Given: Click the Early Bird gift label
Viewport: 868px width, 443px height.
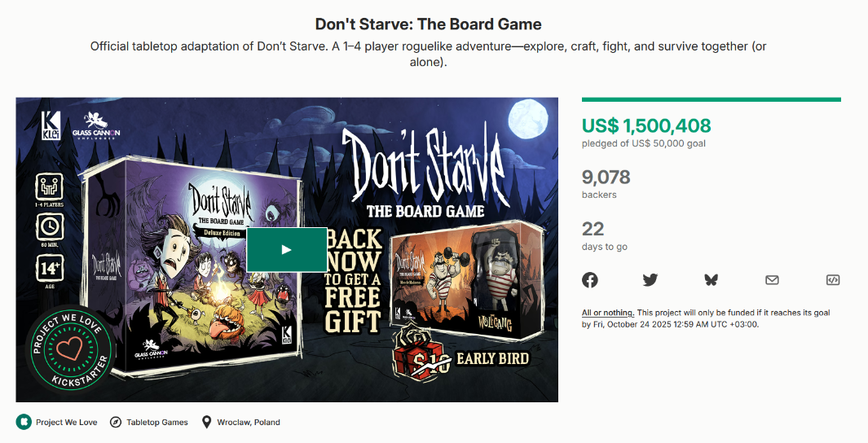Looking at the screenshot, I should tap(491, 358).
